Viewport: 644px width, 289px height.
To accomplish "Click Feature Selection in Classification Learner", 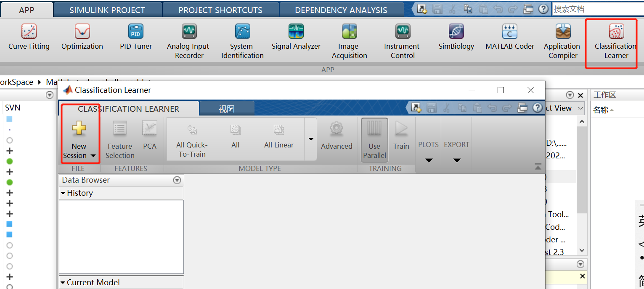I will click(120, 139).
